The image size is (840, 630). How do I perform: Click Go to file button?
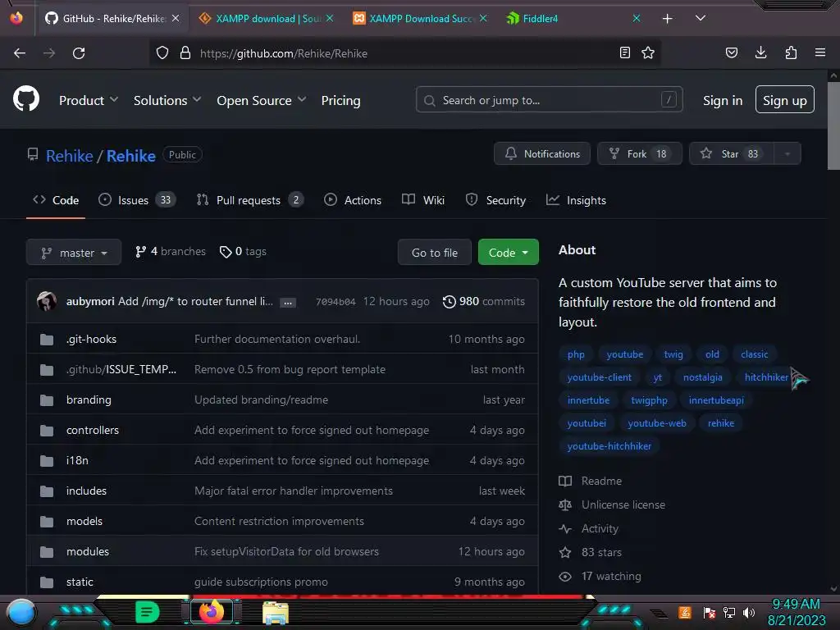(x=435, y=253)
